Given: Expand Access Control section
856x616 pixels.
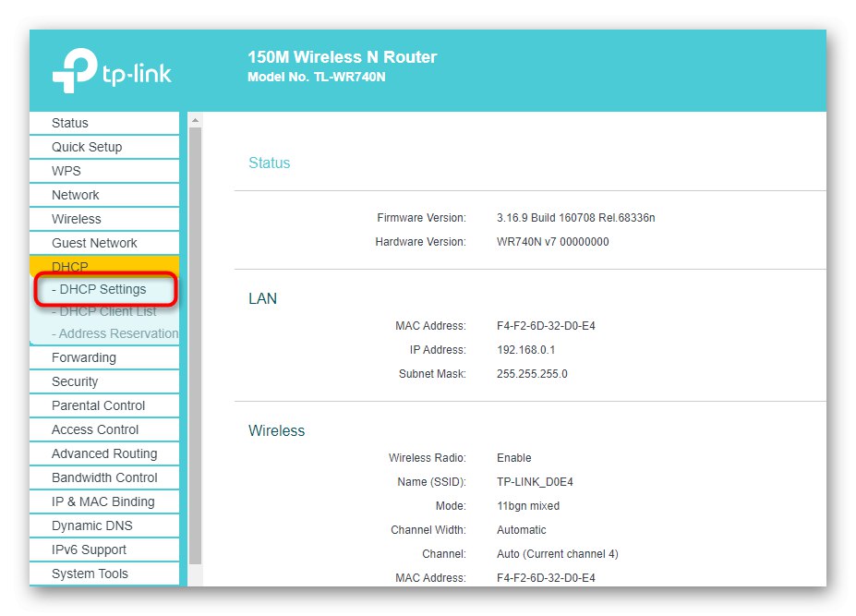Looking at the screenshot, I should pos(104,429).
